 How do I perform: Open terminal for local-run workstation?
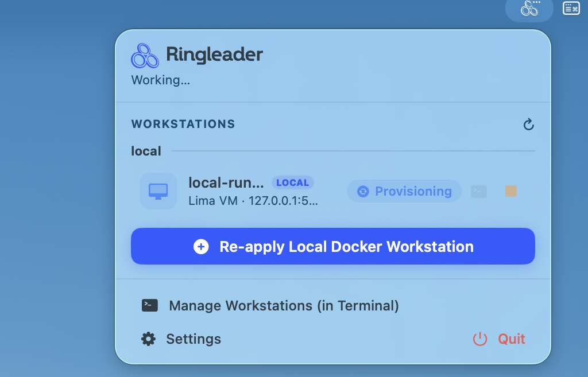click(479, 192)
